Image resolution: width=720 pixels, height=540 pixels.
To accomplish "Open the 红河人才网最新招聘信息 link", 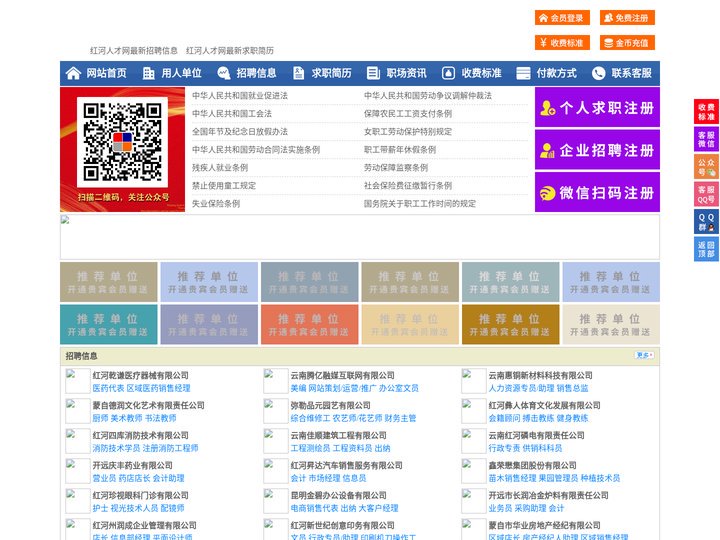I will (134, 51).
